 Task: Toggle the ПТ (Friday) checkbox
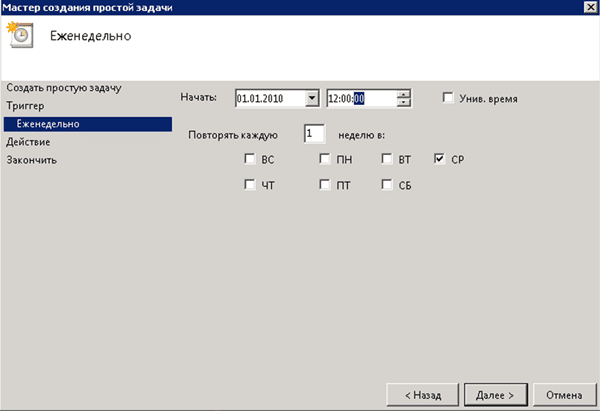tap(325, 184)
